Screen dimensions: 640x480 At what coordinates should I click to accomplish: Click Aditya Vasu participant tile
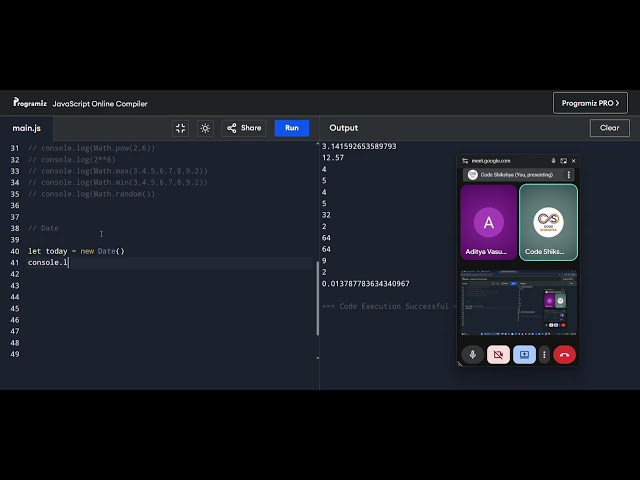coord(489,222)
